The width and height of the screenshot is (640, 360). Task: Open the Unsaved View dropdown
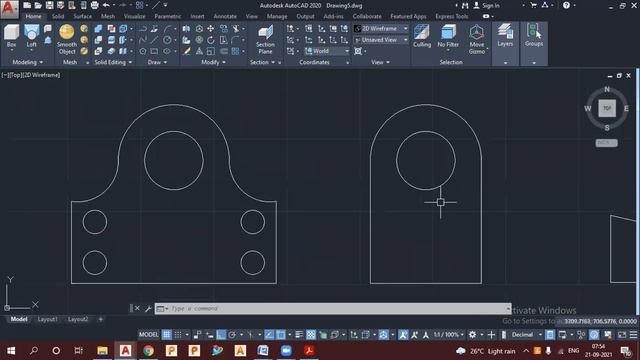click(381, 40)
